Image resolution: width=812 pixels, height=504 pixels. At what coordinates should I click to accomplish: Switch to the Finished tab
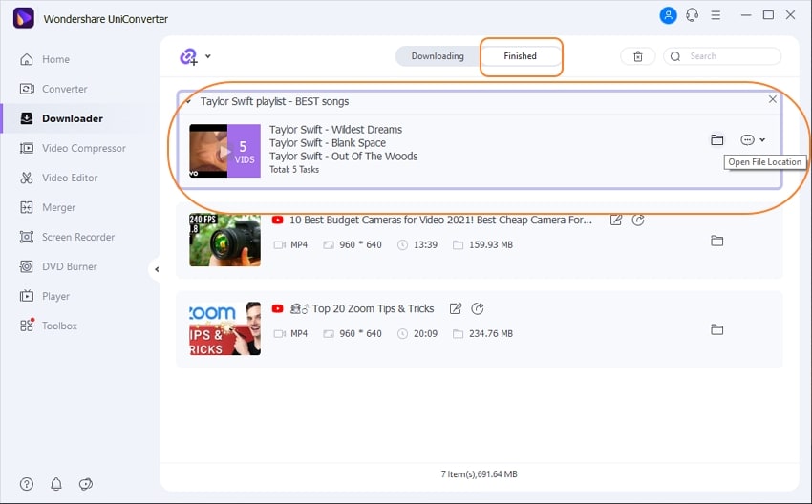[520, 56]
